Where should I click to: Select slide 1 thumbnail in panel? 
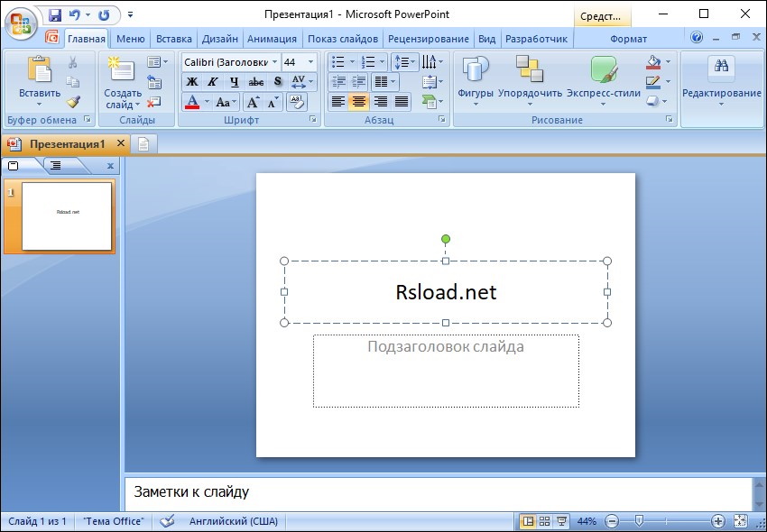[67, 216]
